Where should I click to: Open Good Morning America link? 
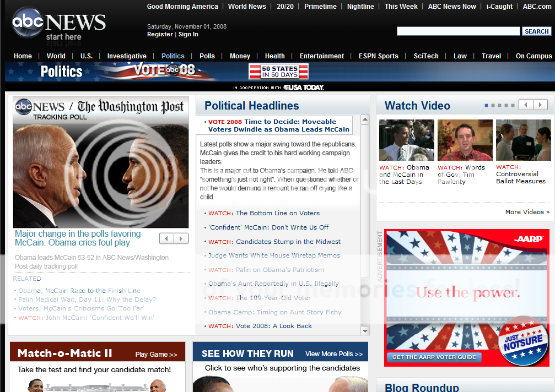(x=182, y=7)
